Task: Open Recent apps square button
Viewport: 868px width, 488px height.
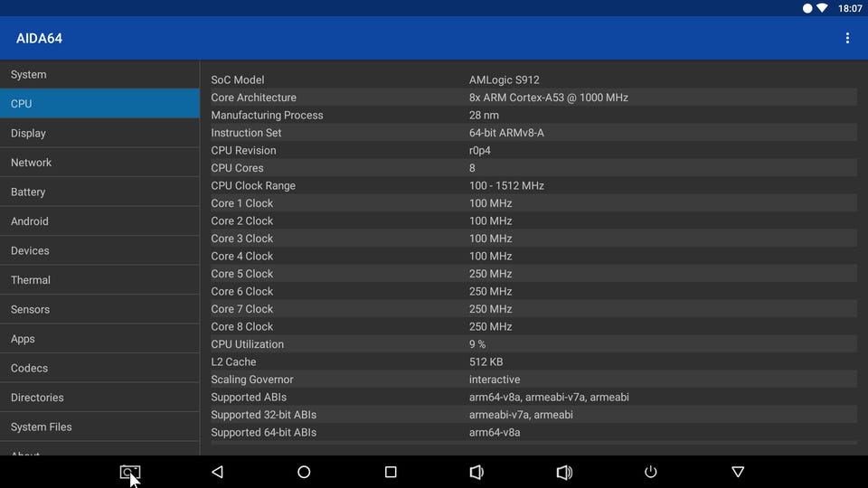Action: [x=391, y=472]
